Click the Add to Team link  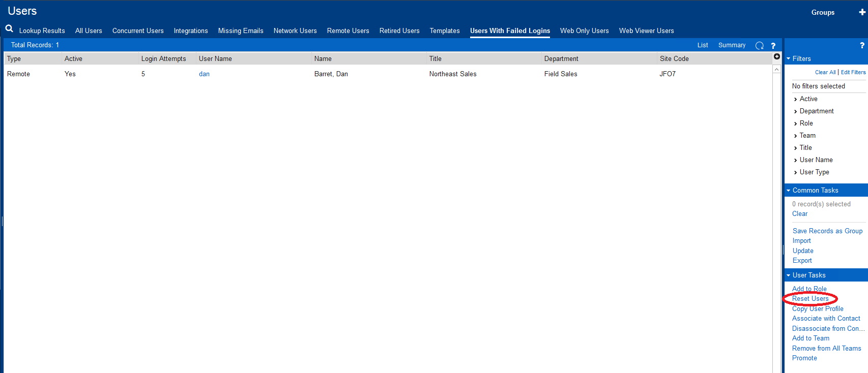click(x=811, y=338)
